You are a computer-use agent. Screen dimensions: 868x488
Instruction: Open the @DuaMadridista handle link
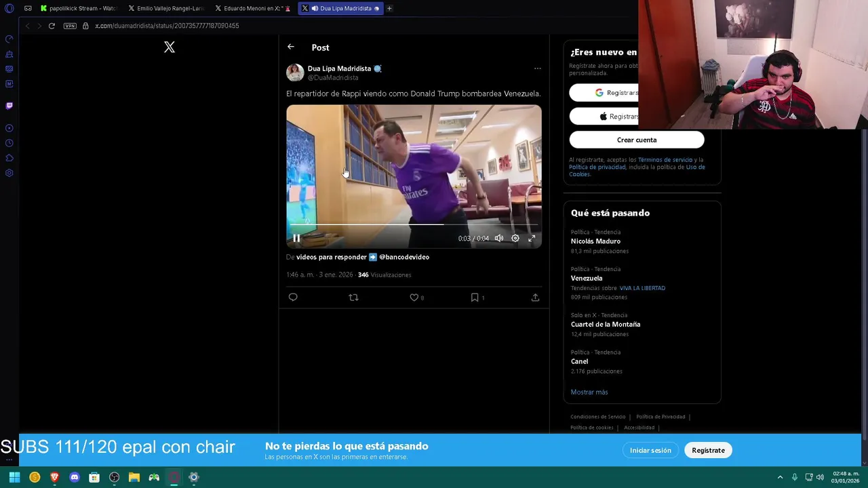coord(333,77)
